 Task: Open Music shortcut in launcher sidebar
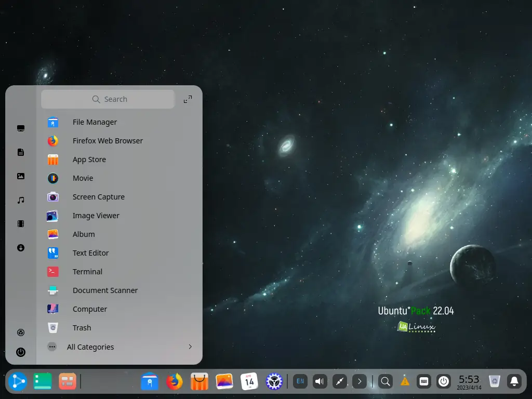coord(21,200)
